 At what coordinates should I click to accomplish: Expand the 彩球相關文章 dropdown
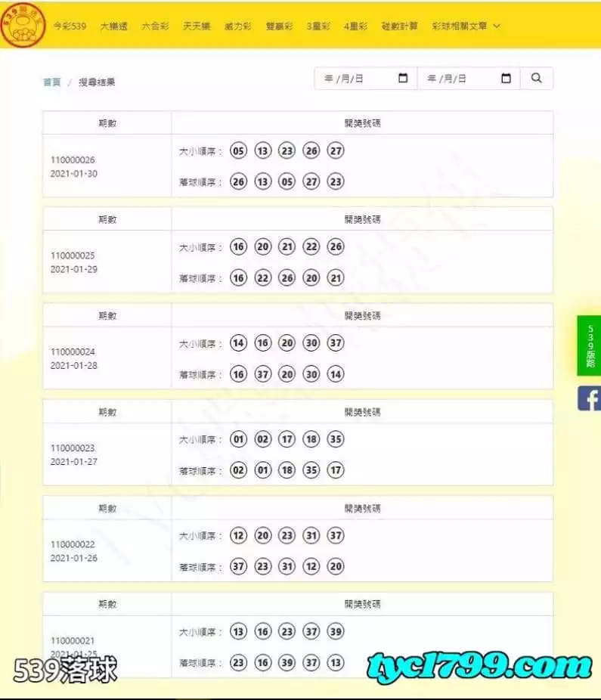coord(466,26)
